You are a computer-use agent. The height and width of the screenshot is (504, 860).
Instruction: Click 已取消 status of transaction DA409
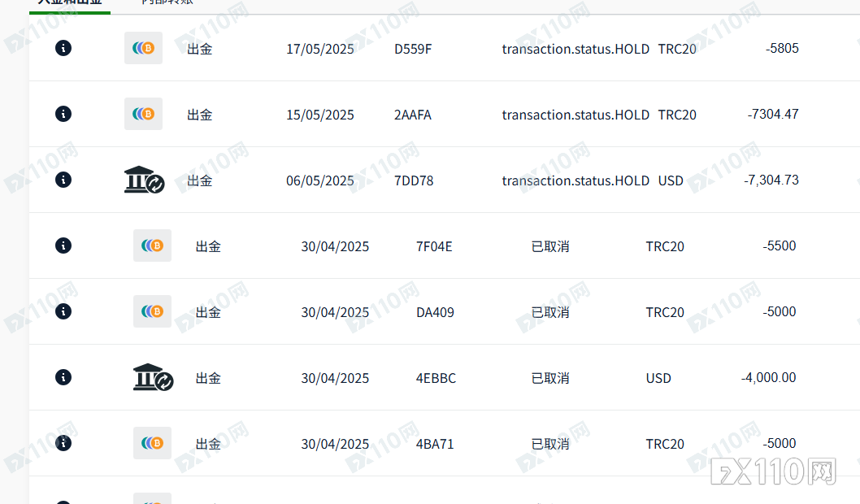point(550,313)
